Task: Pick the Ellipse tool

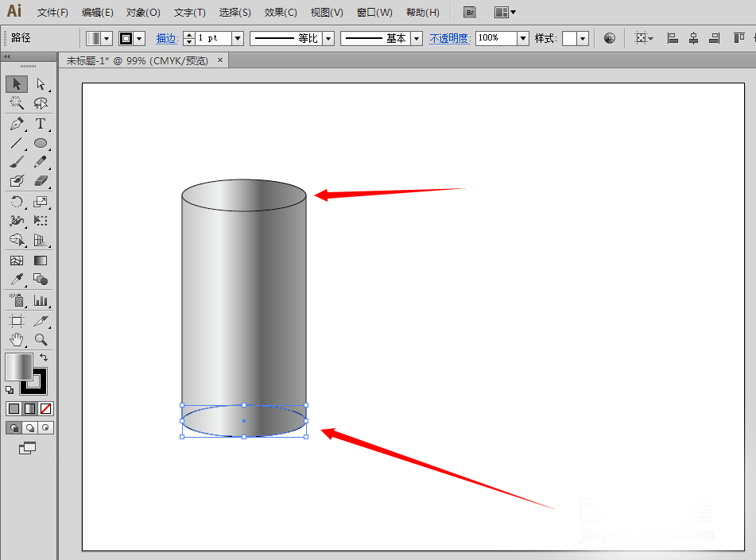Action: click(x=41, y=143)
